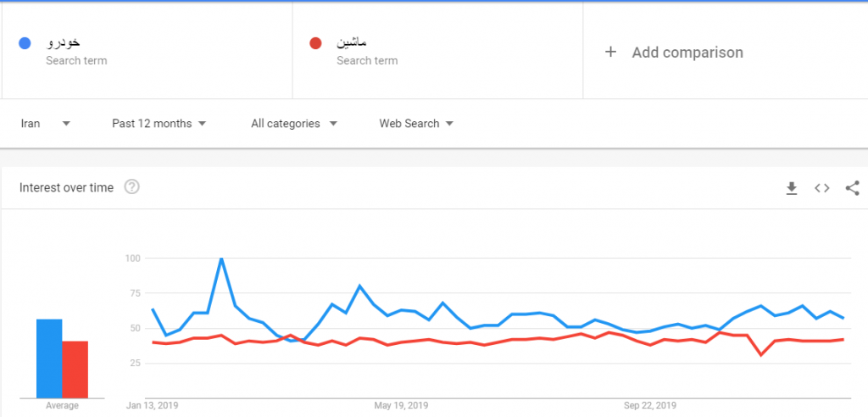
Task: Click the Sep 22, 2019 axis label
Action: pos(650,406)
